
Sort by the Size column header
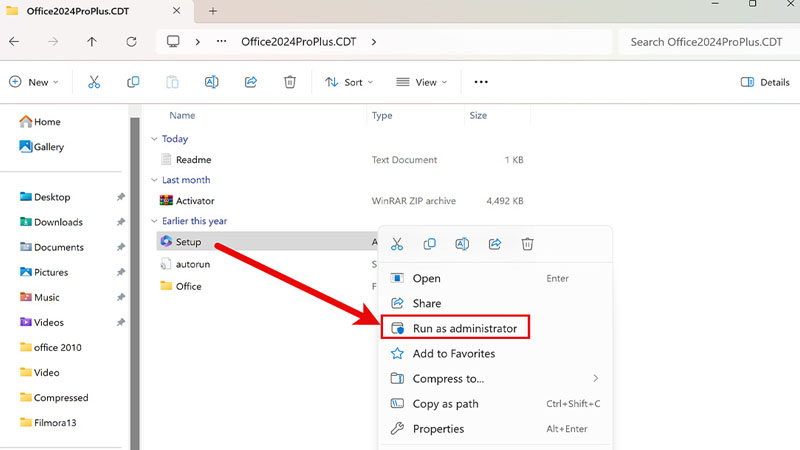(x=478, y=115)
